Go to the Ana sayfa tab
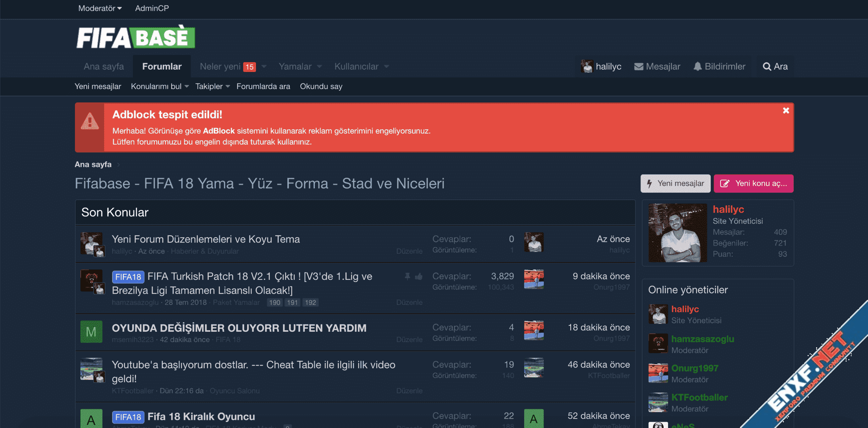 click(104, 66)
